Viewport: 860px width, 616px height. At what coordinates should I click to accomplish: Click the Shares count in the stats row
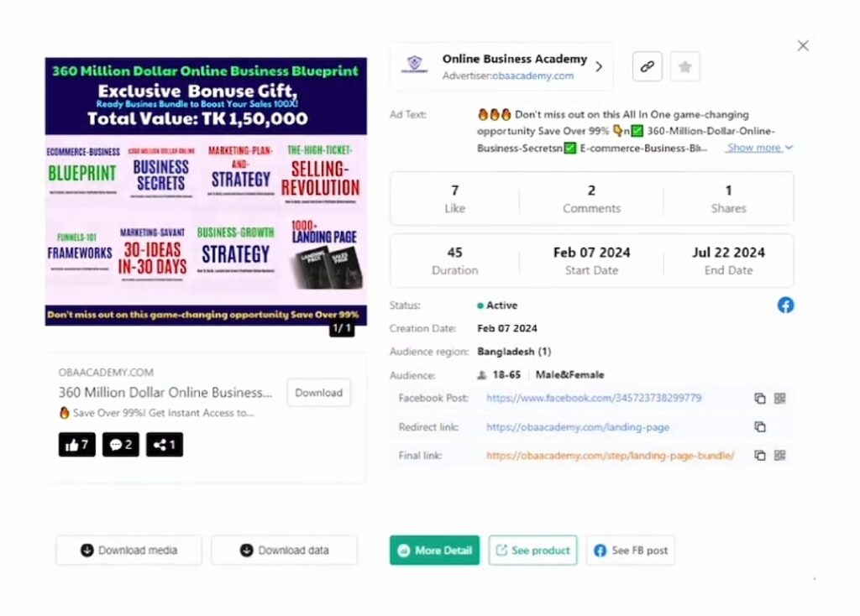pyautogui.click(x=728, y=191)
